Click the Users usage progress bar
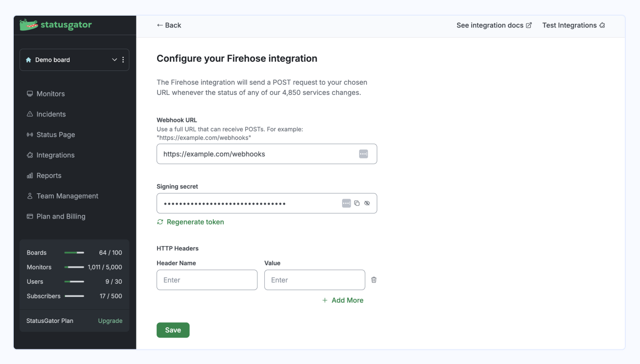The width and height of the screenshot is (640, 364). coord(74,281)
